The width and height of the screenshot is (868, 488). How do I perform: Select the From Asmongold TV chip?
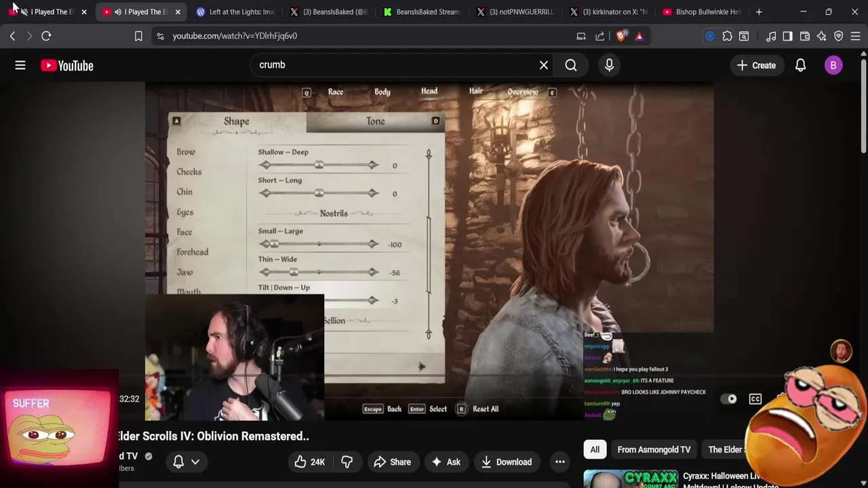click(x=654, y=450)
